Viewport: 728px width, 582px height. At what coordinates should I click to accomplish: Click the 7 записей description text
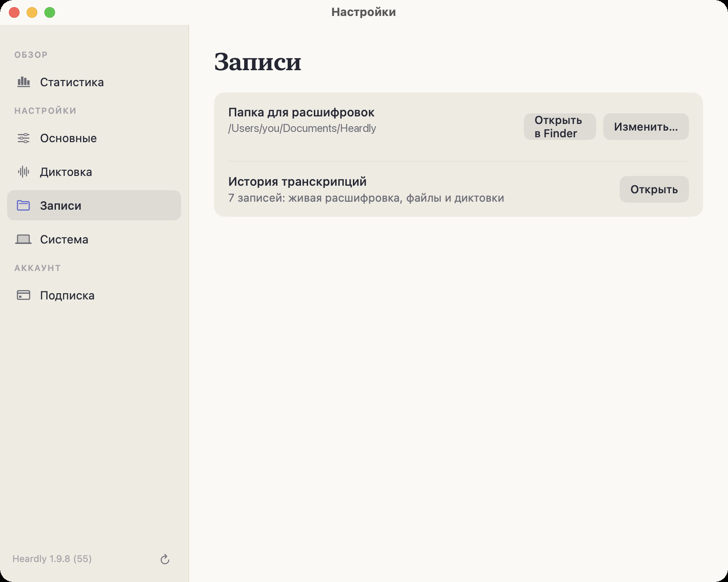(x=366, y=198)
